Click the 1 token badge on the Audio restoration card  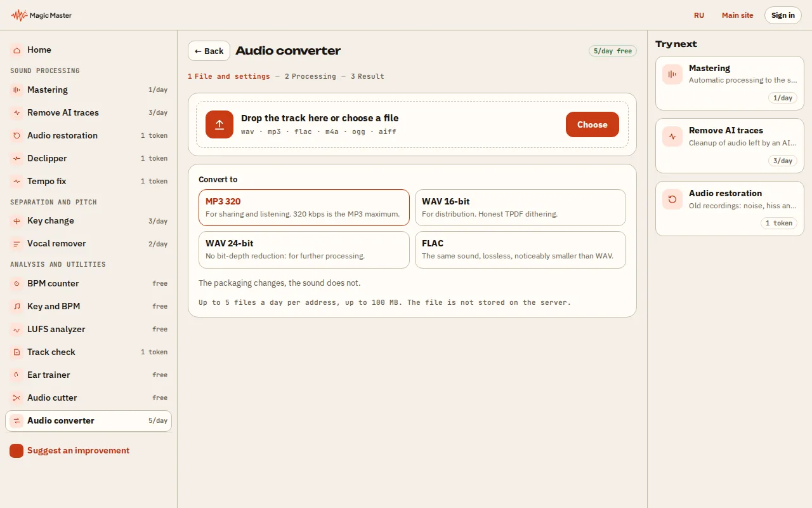[x=779, y=223]
